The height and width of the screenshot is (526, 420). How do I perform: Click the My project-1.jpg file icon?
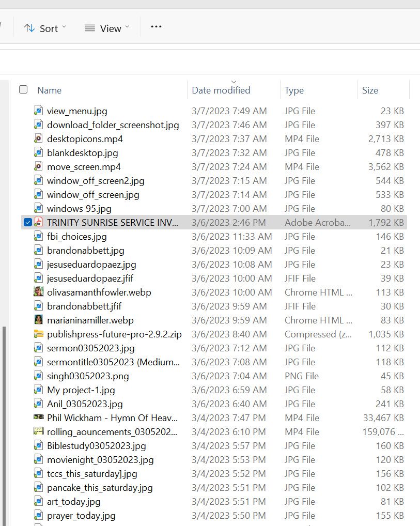click(x=39, y=390)
